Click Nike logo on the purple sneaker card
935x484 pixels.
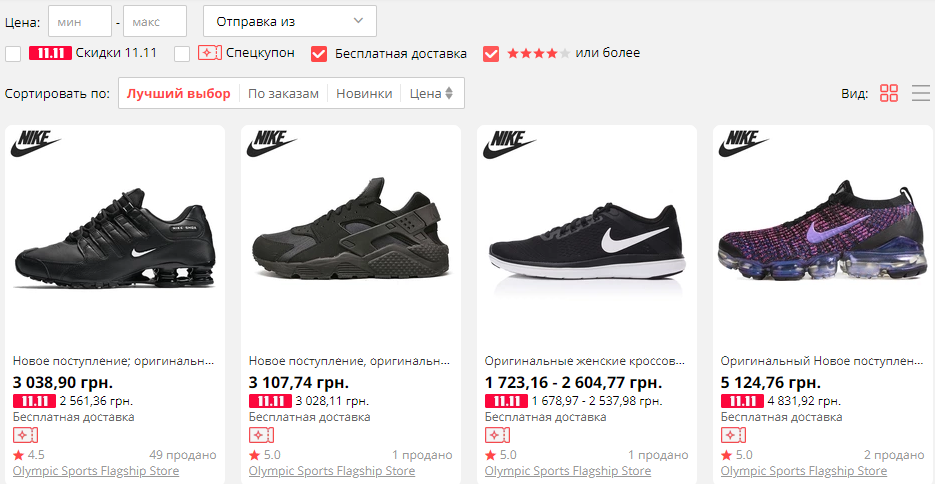743,143
